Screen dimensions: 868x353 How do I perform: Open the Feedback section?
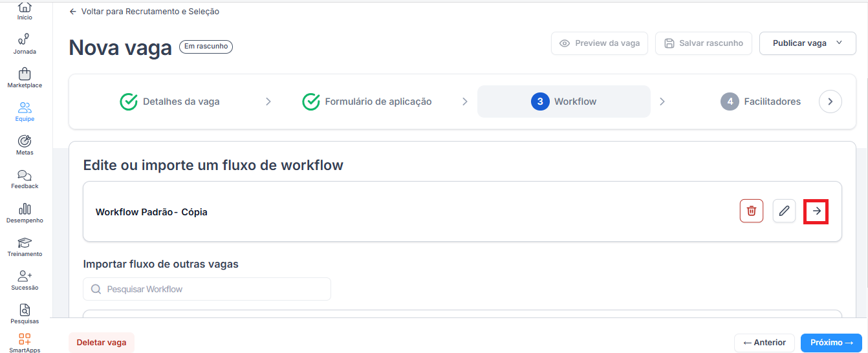click(x=25, y=178)
